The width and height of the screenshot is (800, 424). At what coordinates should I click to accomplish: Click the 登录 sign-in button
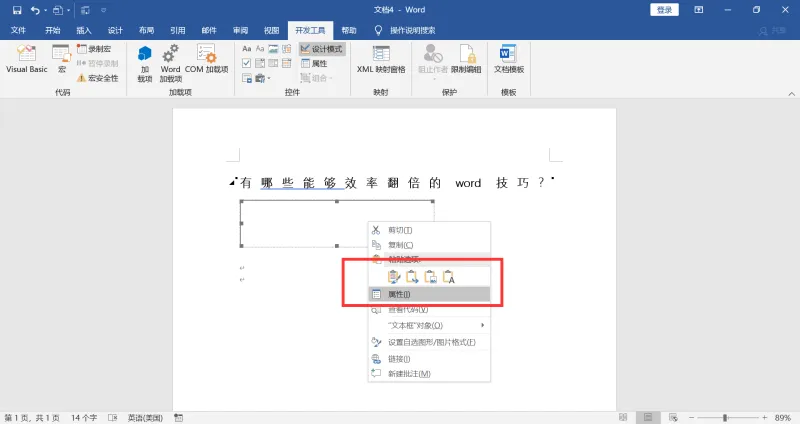[x=664, y=10]
